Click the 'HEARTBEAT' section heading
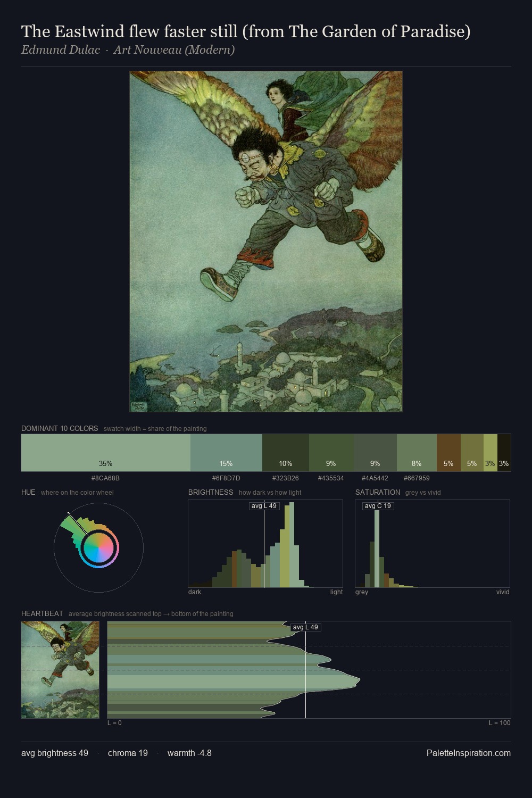 pyautogui.click(x=42, y=613)
